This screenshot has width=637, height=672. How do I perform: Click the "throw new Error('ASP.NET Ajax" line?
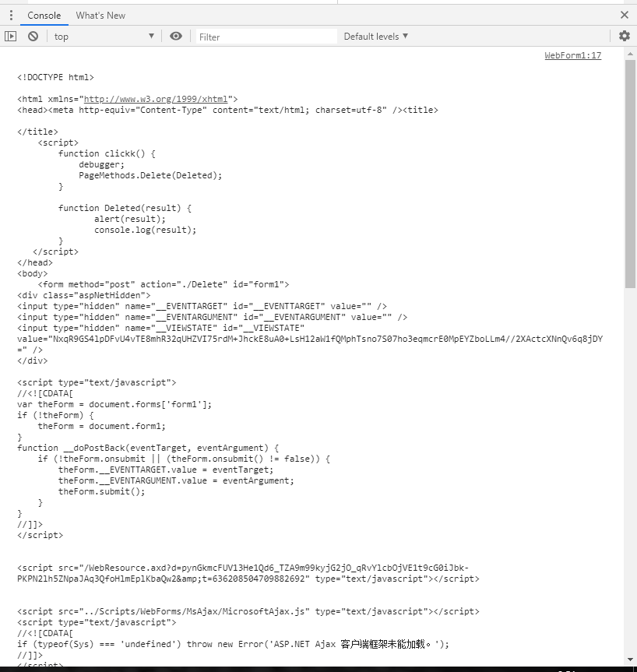coord(233,644)
